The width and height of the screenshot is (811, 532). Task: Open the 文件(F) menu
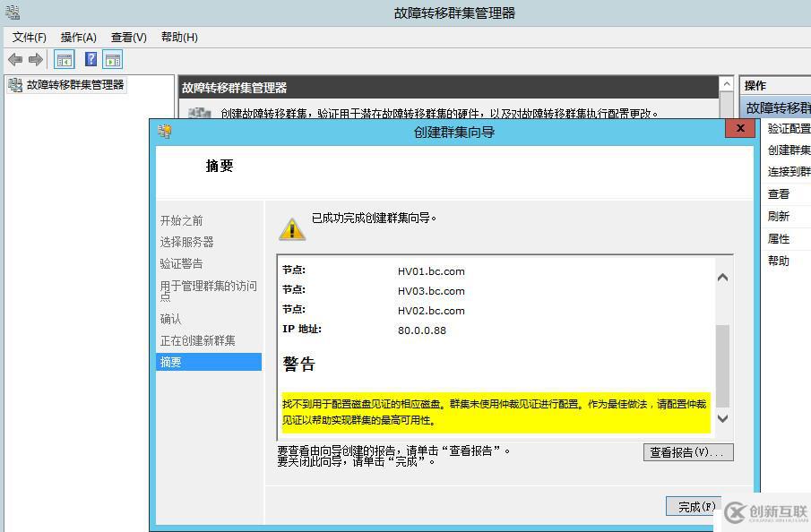point(30,38)
